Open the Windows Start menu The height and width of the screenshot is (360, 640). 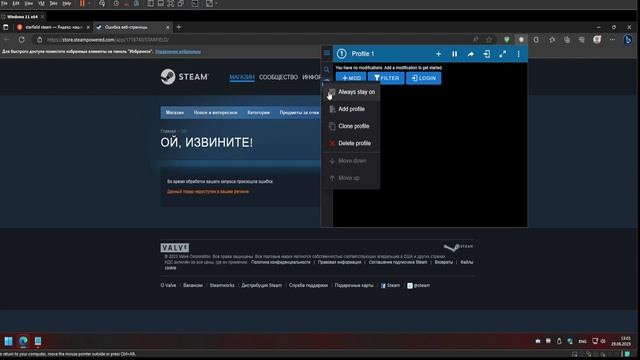(8, 341)
